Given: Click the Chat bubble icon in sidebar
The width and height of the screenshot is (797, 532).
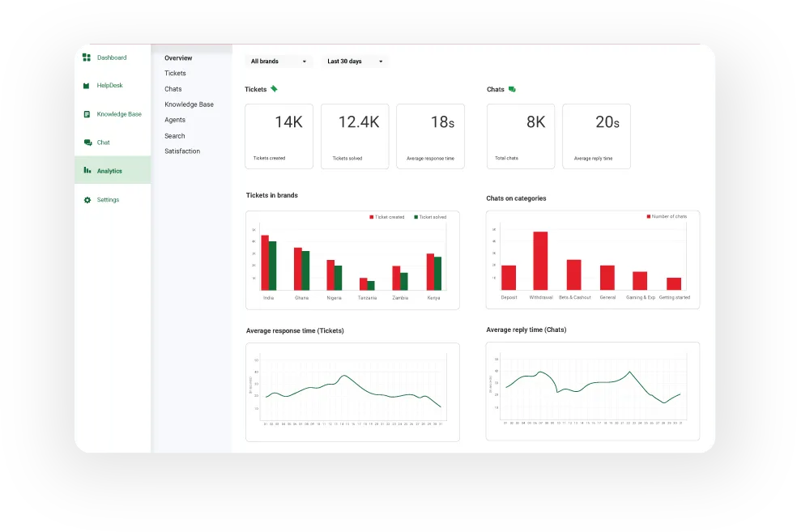Looking at the screenshot, I should (x=87, y=143).
